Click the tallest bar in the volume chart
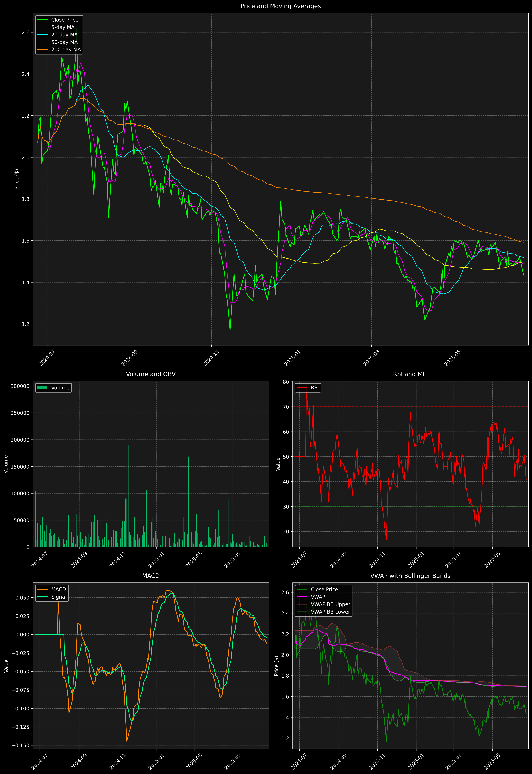Image resolution: width=532 pixels, height=774 pixels. (149, 468)
